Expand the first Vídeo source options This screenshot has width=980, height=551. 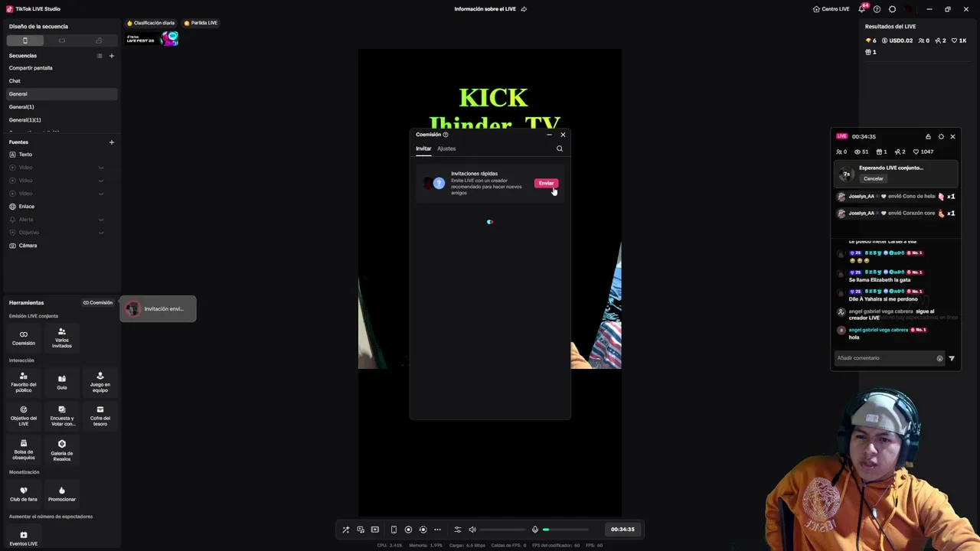coord(100,168)
